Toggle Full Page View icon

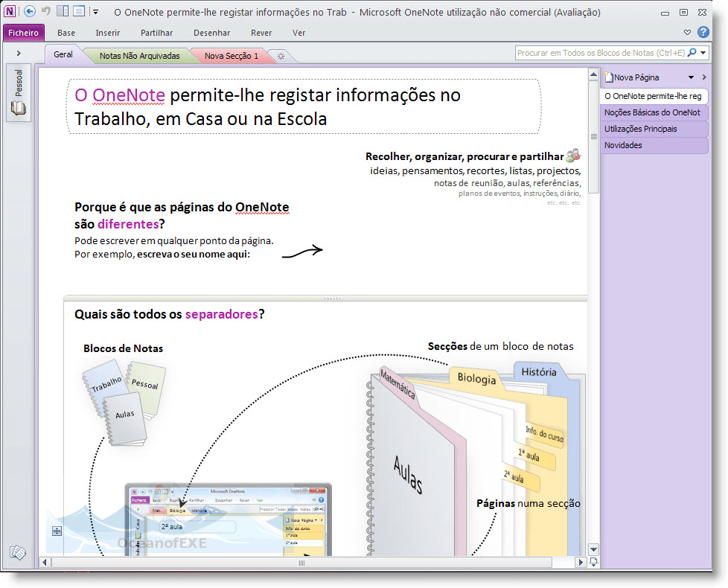[x=79, y=10]
